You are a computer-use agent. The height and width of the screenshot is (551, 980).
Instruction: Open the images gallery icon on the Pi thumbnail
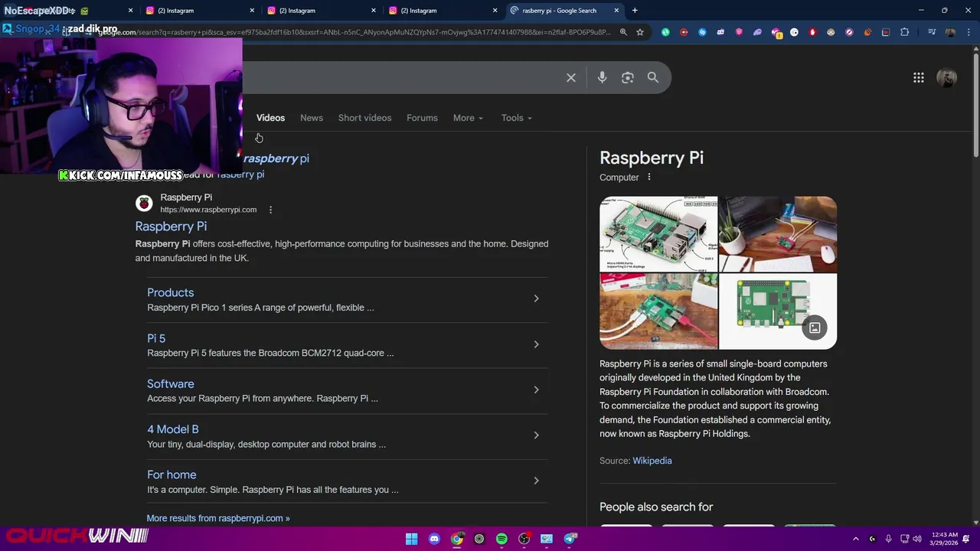[815, 328]
